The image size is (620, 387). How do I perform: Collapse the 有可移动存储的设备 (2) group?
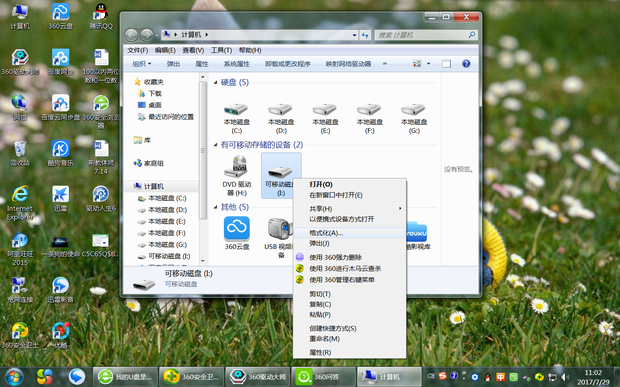(215, 145)
